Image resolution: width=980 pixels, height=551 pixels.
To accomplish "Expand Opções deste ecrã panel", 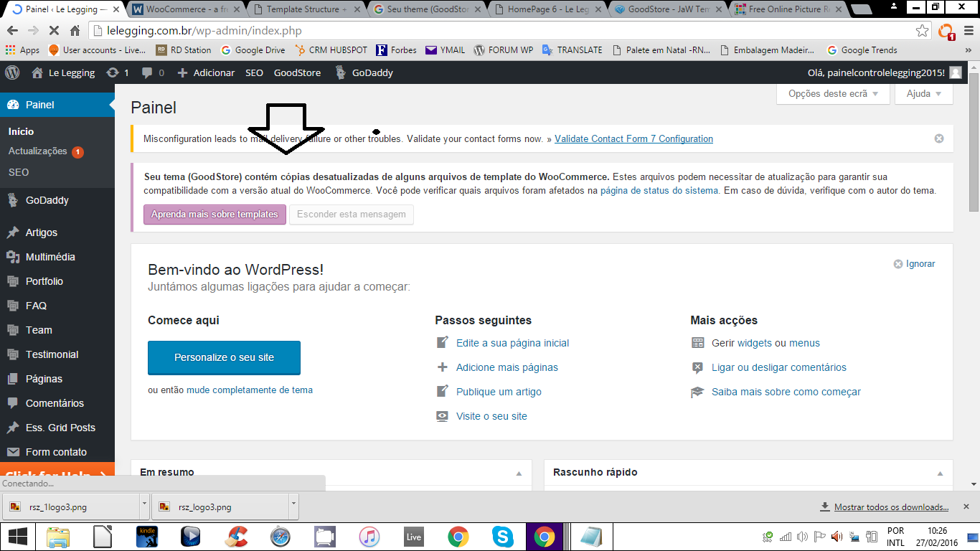I will click(x=833, y=94).
